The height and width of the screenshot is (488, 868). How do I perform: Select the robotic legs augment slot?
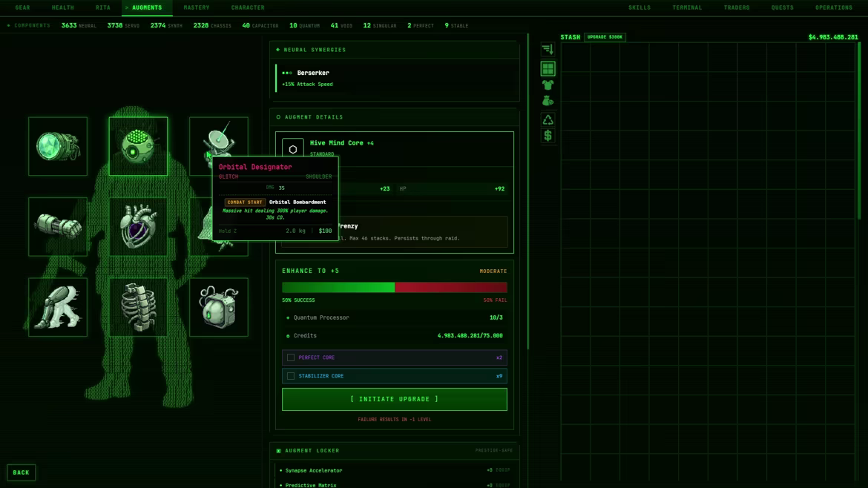[x=58, y=307]
